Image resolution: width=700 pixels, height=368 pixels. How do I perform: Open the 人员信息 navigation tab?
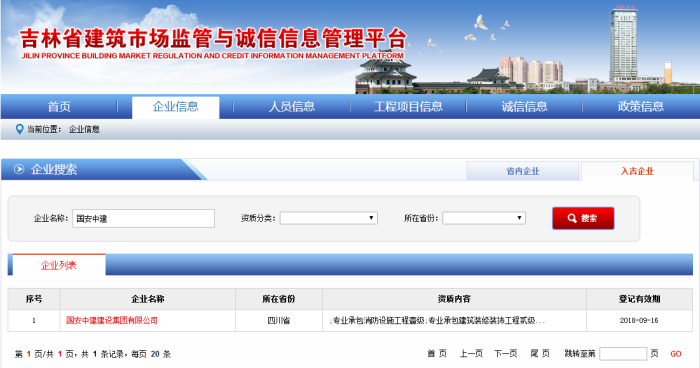click(292, 106)
